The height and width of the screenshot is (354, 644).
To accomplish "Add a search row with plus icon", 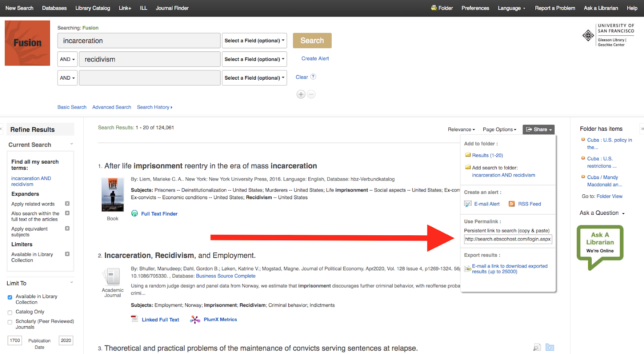I will point(301,94).
